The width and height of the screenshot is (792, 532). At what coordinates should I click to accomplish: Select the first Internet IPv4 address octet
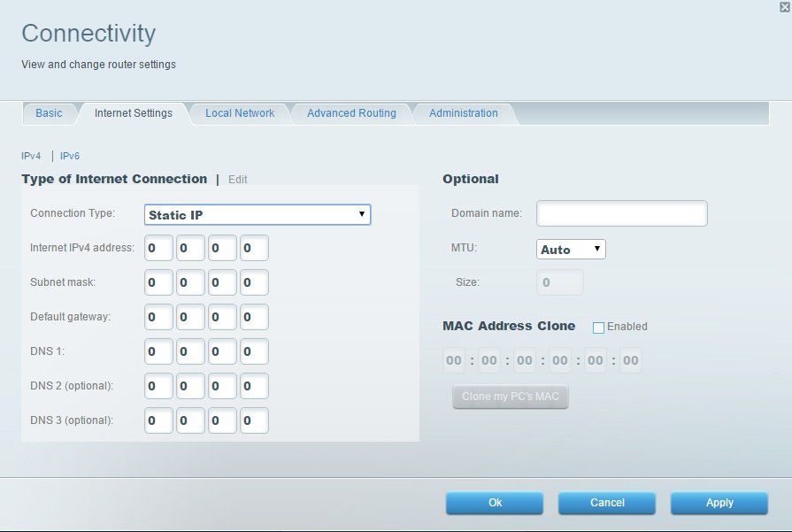(158, 248)
